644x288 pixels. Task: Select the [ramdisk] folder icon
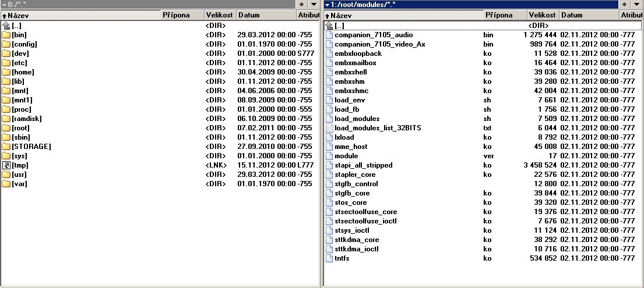pyautogui.click(x=6, y=119)
